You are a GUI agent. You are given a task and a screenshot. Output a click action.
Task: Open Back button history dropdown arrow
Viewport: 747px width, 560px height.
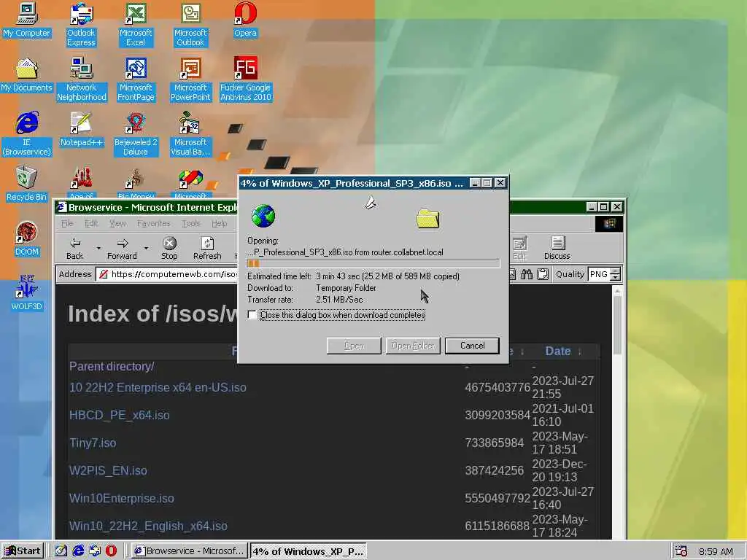pyautogui.click(x=98, y=248)
